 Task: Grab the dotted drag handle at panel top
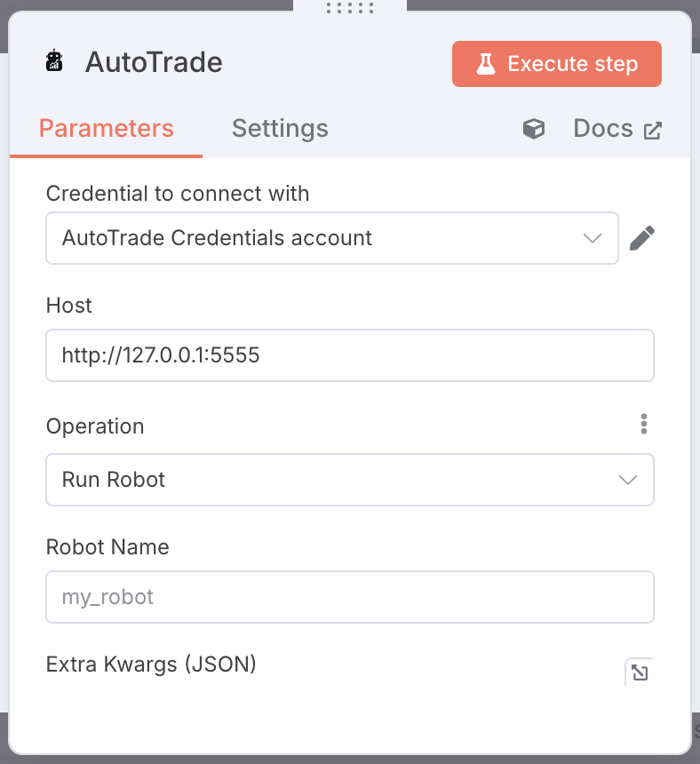[x=350, y=8]
